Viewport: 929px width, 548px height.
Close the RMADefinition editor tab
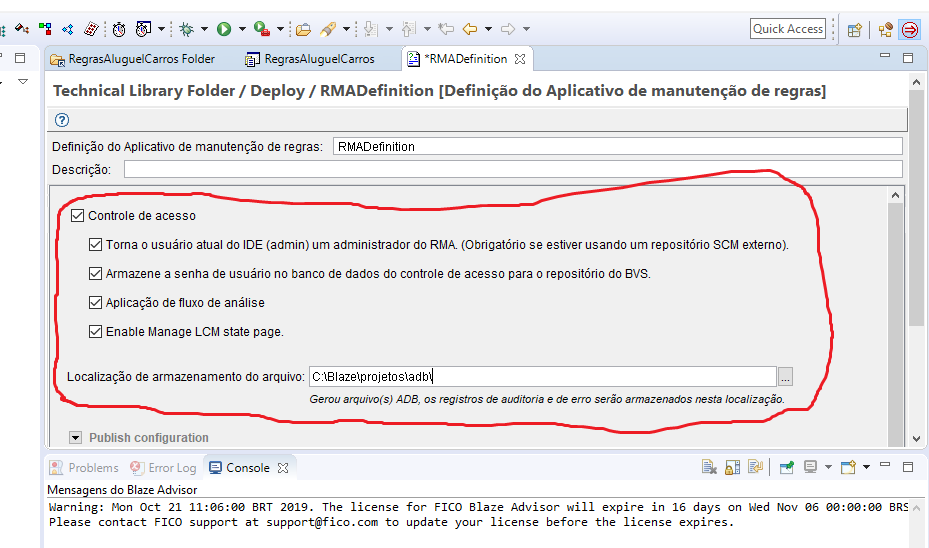coord(520,59)
